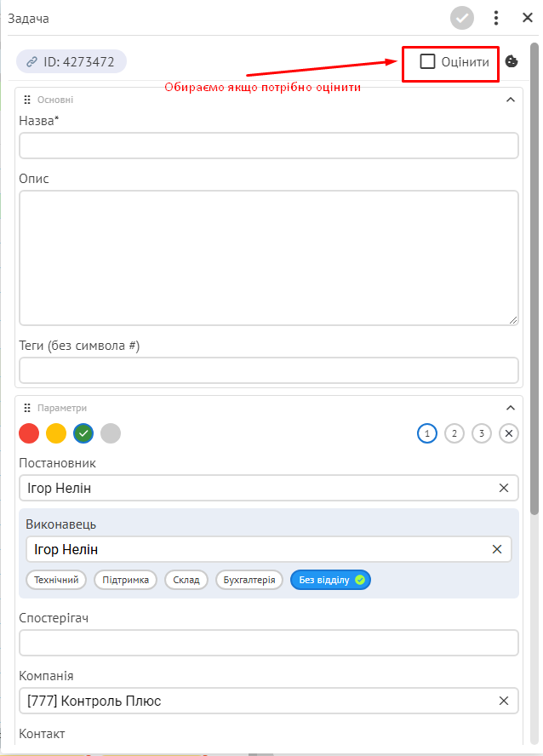
Task: Click the cookie icon beside Оцінити
Action: coord(512,61)
